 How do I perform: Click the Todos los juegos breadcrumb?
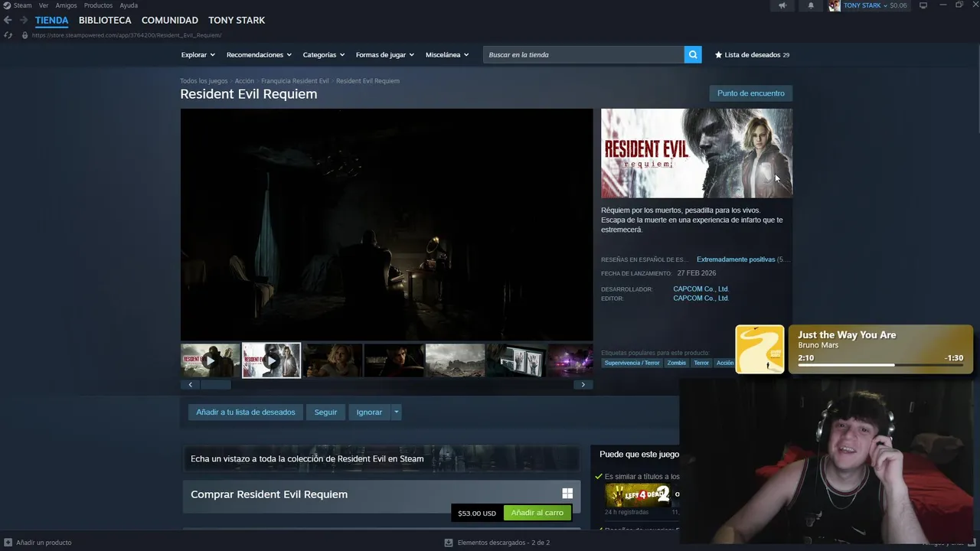point(204,81)
